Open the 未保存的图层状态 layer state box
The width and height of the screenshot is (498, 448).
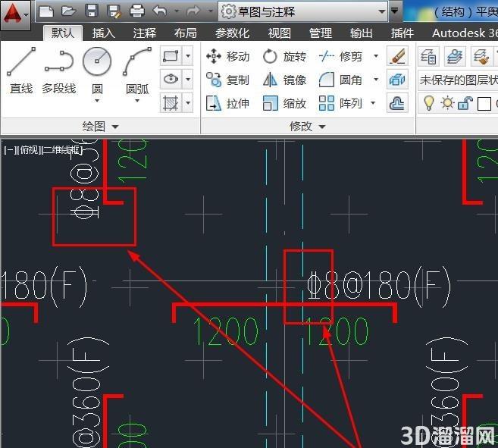click(458, 80)
